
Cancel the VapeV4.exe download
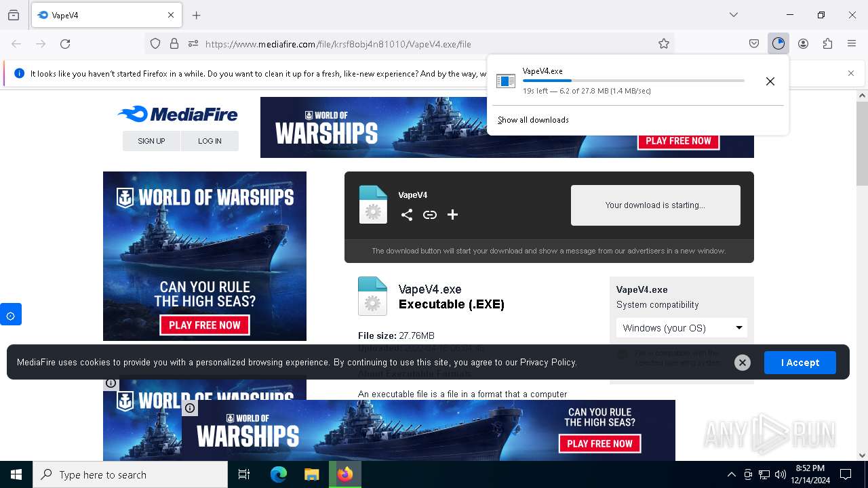click(x=770, y=81)
